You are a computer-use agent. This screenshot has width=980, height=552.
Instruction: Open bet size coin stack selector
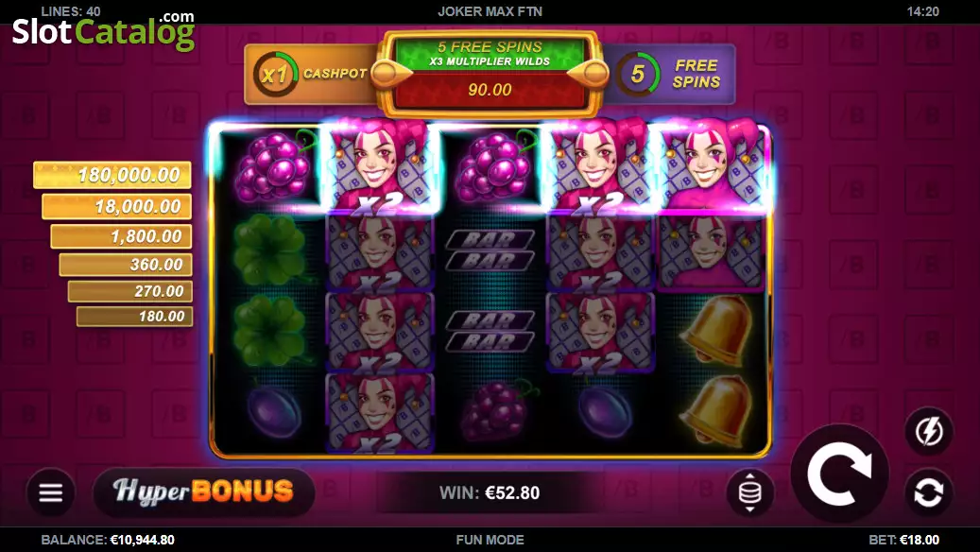[x=750, y=492]
